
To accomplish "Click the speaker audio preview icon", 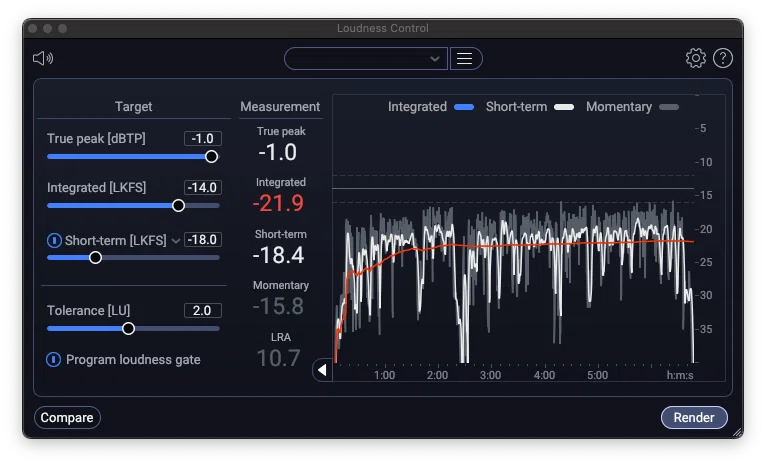I will point(43,59).
